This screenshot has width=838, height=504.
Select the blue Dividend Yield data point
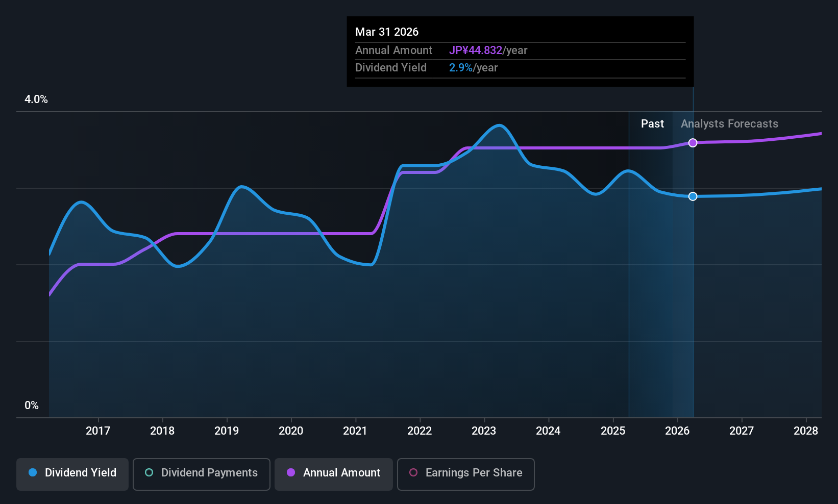pos(693,196)
